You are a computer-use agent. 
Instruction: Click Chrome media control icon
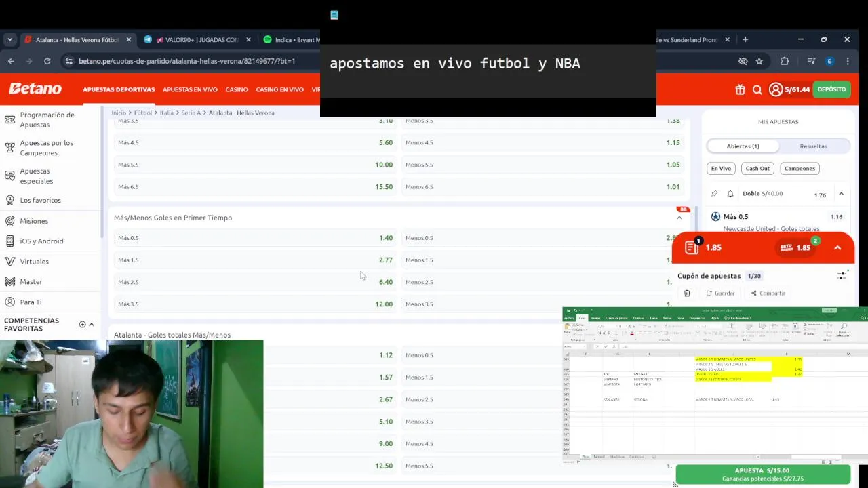(811, 61)
